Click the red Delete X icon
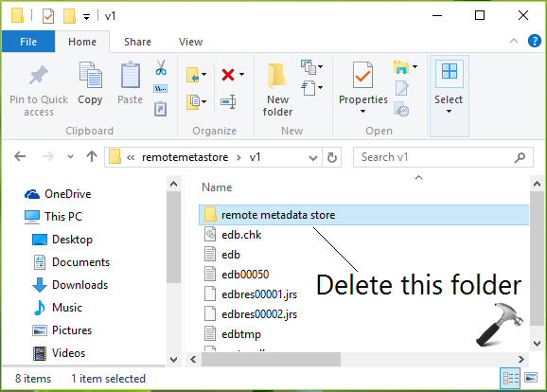This screenshot has height=392, width=547. 228,75
